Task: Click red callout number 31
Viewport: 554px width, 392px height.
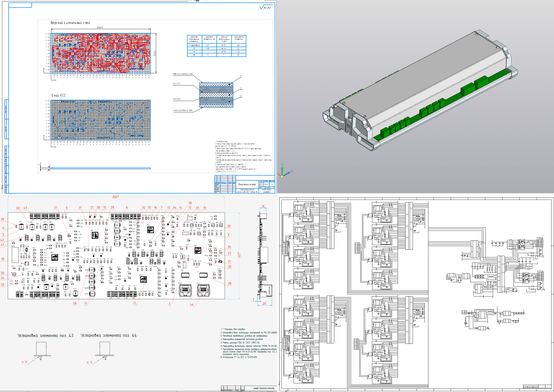Action: 80,208
